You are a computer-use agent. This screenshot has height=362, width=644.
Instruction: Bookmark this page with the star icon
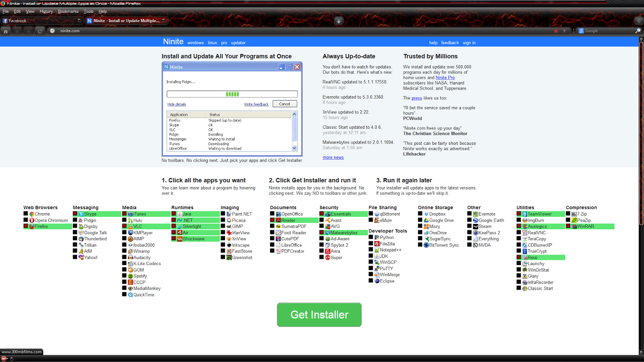556,31
